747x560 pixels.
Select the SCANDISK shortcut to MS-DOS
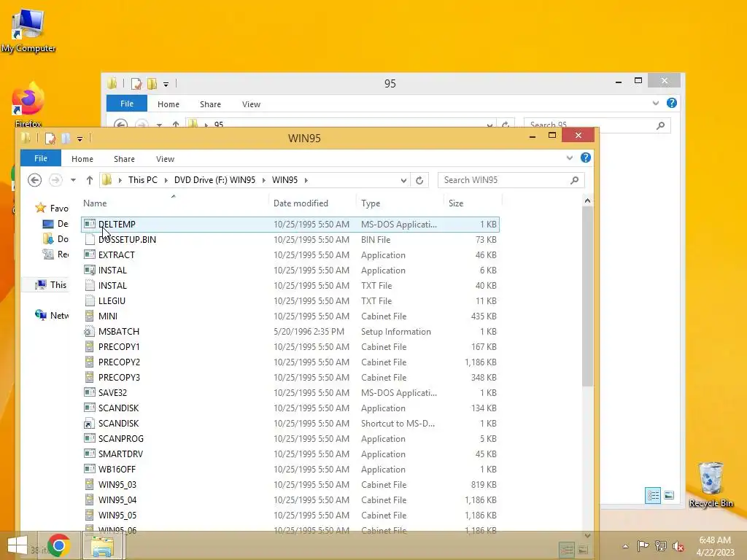(x=290, y=424)
